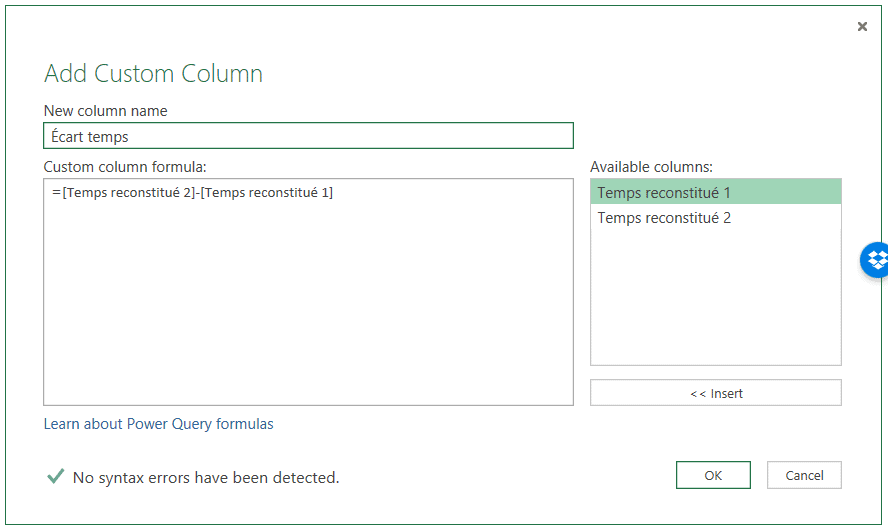Focus the New column name field
Viewport: 888px width, 530px height.
click(308, 136)
